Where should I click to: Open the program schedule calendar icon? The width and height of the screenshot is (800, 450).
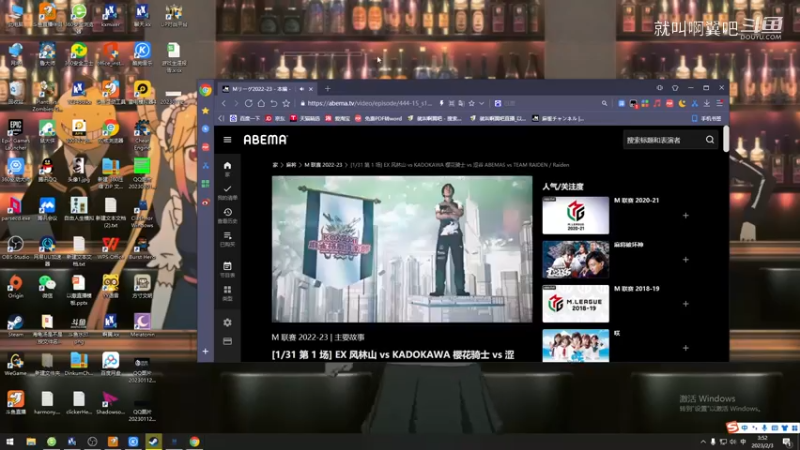click(228, 269)
